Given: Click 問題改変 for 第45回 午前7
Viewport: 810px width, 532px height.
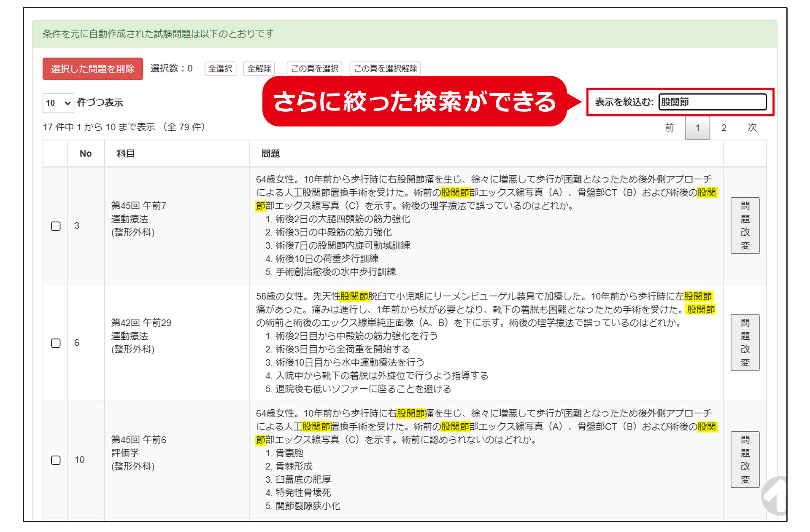Looking at the screenshot, I should [x=745, y=226].
